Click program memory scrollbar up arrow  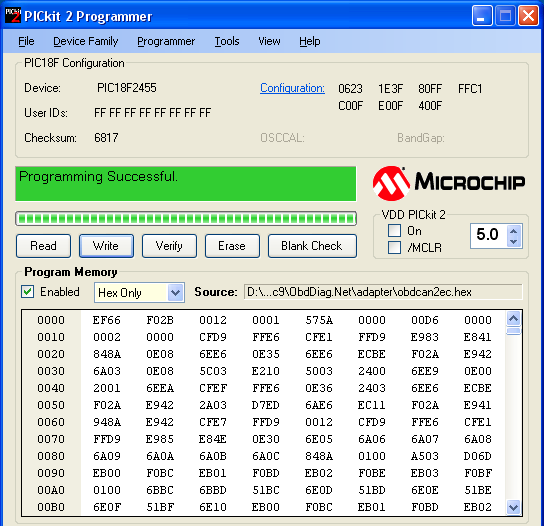[513, 318]
